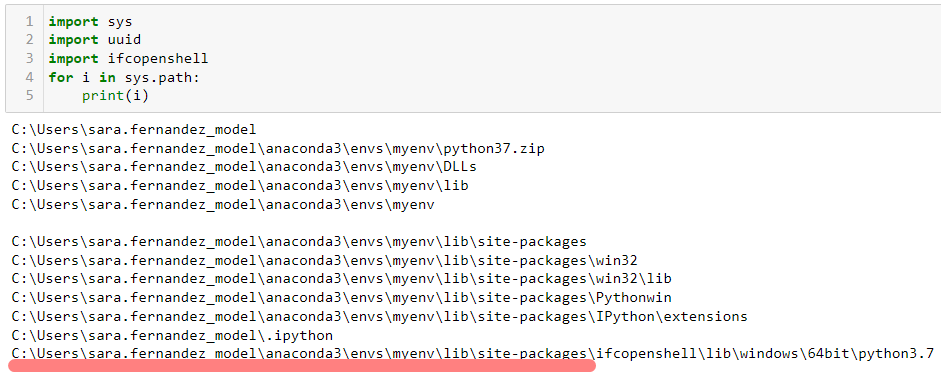Image resolution: width=941 pixels, height=374 pixels.
Task: Click the IPython\extensions output path line
Action: click(x=379, y=316)
